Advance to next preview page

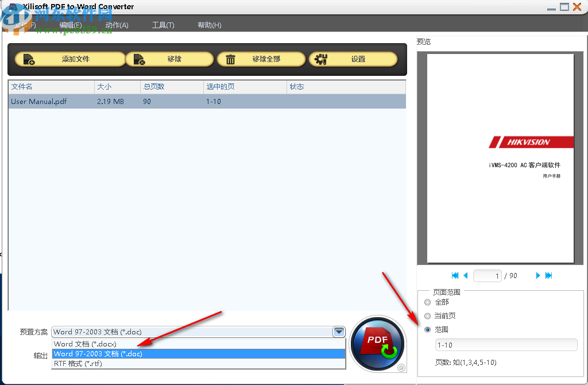tap(538, 275)
